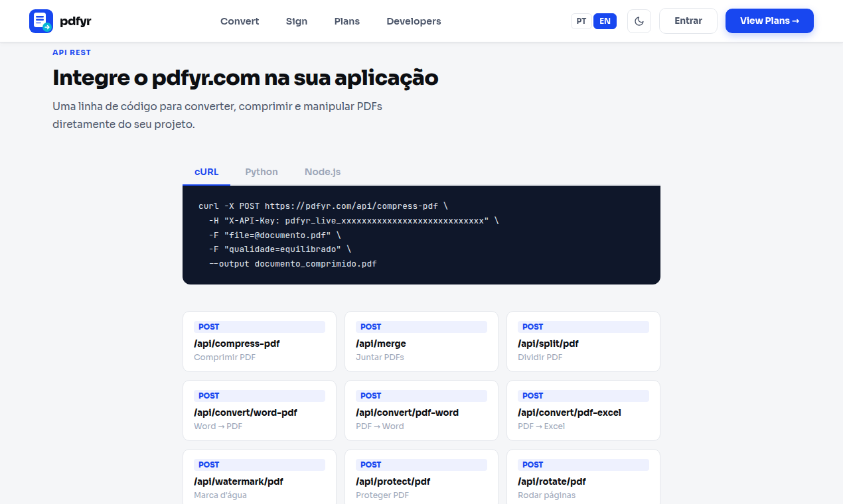Open the /api/protect/pdf card
The image size is (843, 504).
pos(421,477)
